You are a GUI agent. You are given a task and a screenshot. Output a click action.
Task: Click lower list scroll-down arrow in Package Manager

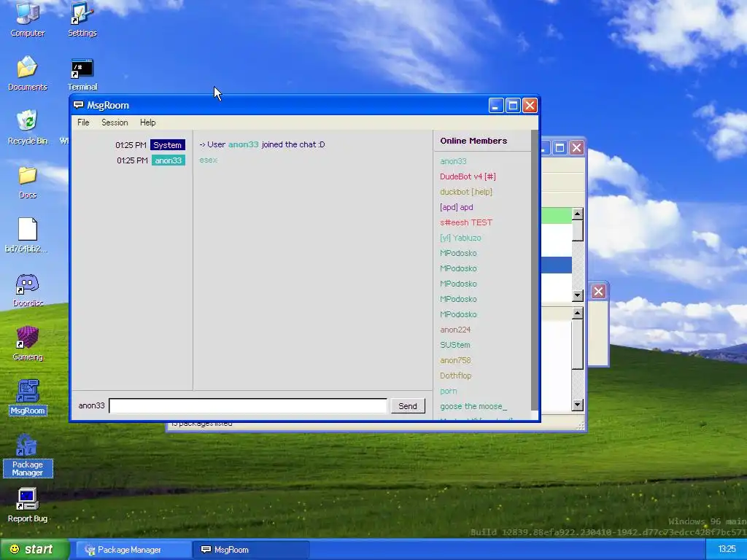tap(578, 405)
